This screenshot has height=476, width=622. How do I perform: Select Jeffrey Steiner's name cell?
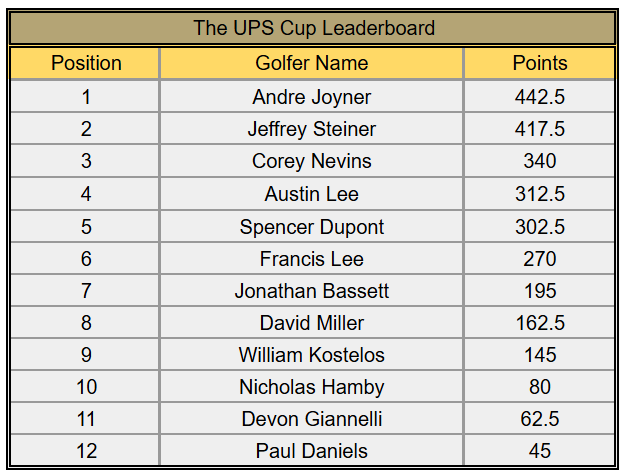[x=311, y=129]
